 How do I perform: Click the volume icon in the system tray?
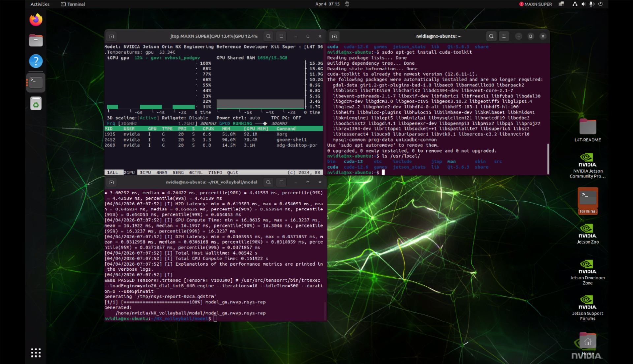pyautogui.click(x=584, y=4)
